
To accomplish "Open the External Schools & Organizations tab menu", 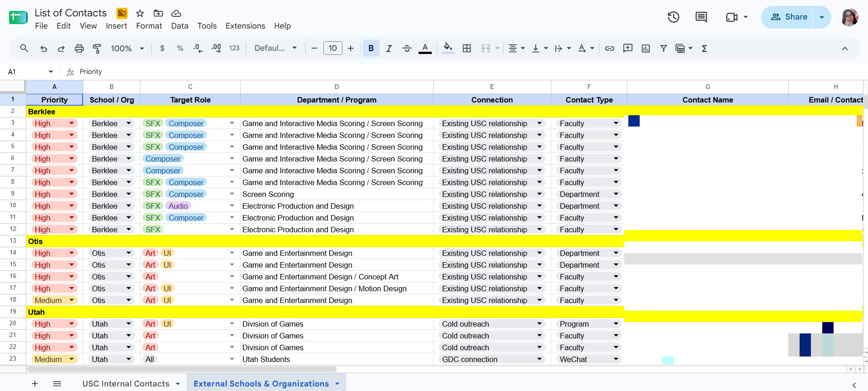I will coord(338,384).
